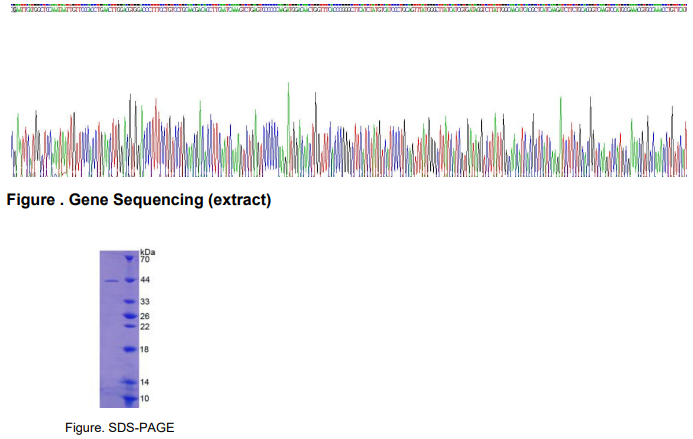The image size is (693, 439).
Task: Select the 33 kDa marker label
Action: (145, 301)
